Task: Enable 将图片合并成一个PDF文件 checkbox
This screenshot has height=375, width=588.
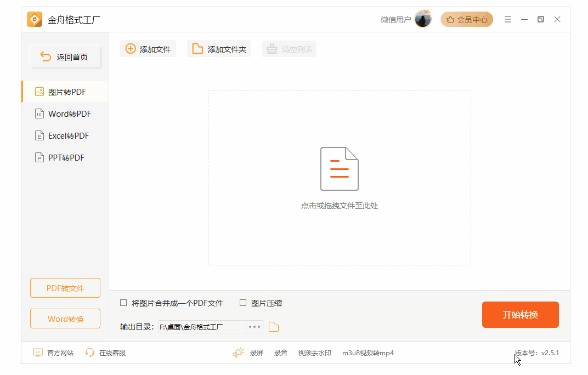Action: [x=123, y=303]
